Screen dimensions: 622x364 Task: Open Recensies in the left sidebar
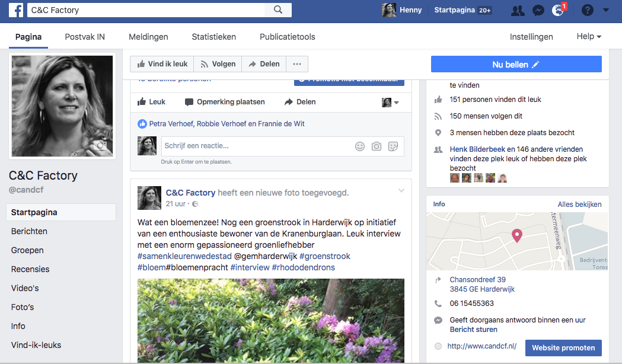point(30,269)
